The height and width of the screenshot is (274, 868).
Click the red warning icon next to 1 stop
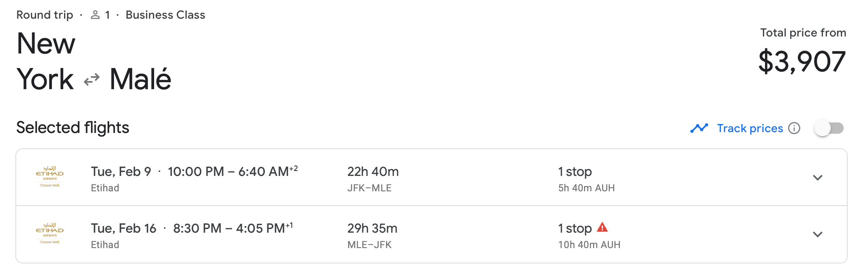coord(602,227)
